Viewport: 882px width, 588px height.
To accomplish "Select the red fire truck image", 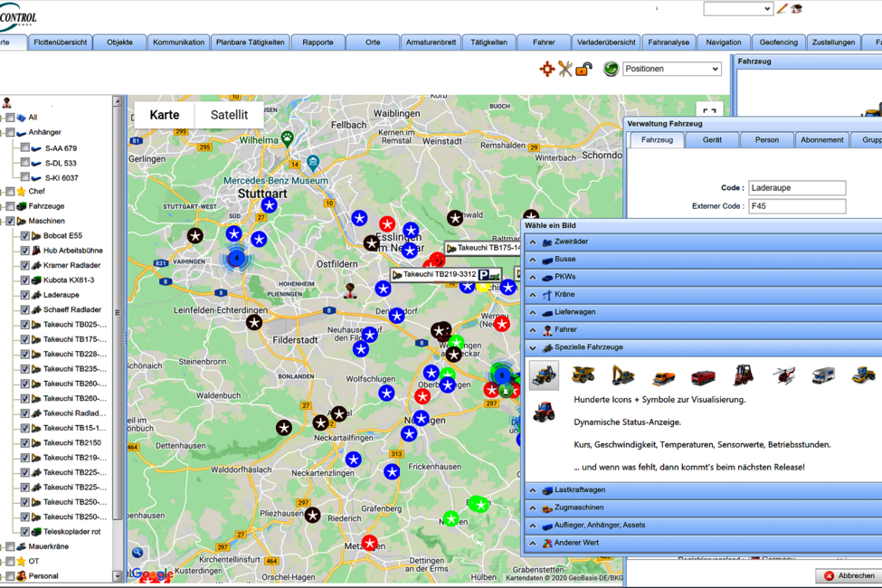I will (703, 376).
